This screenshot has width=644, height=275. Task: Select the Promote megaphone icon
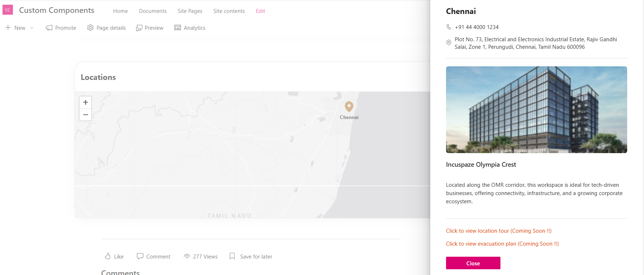pos(49,28)
